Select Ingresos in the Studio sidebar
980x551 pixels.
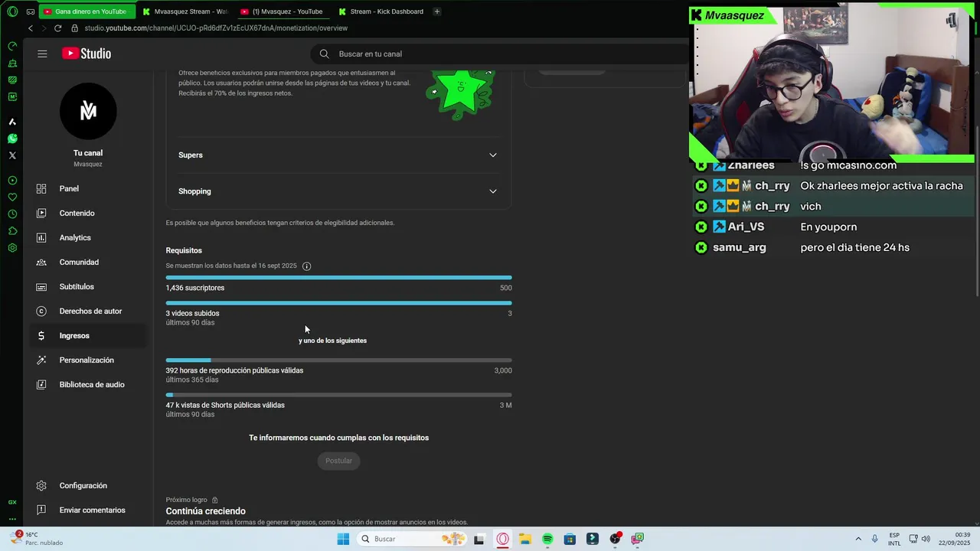coord(88,335)
